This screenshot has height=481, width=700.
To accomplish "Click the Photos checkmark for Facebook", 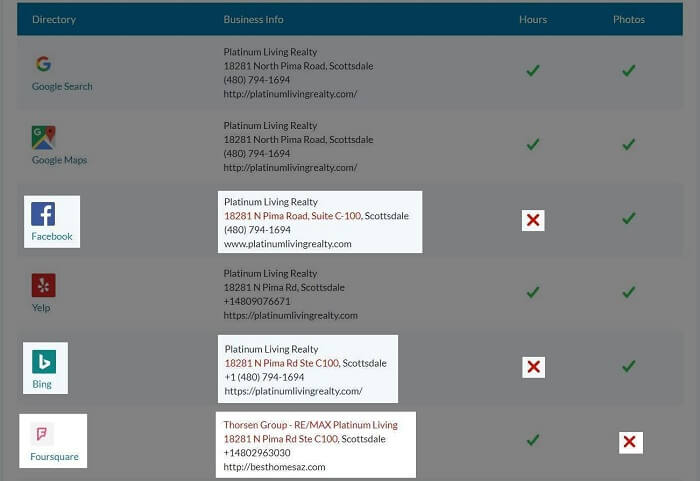I will click(x=629, y=218).
